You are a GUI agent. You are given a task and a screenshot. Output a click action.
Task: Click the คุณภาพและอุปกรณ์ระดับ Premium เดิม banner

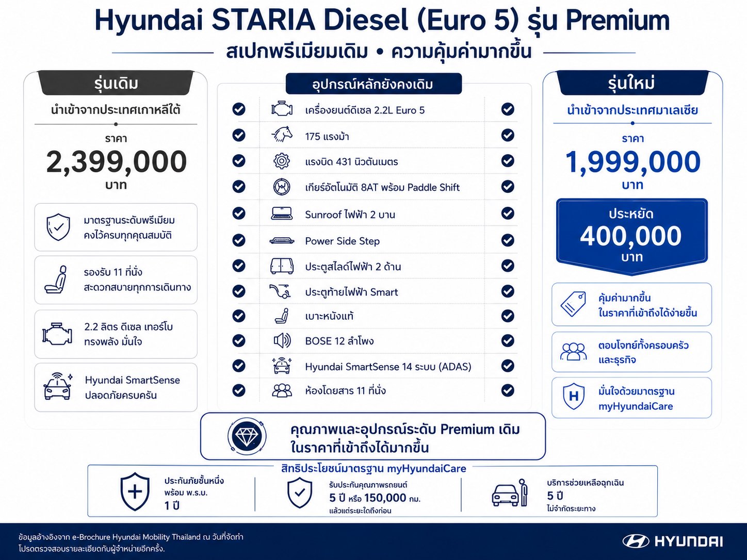click(x=373, y=436)
